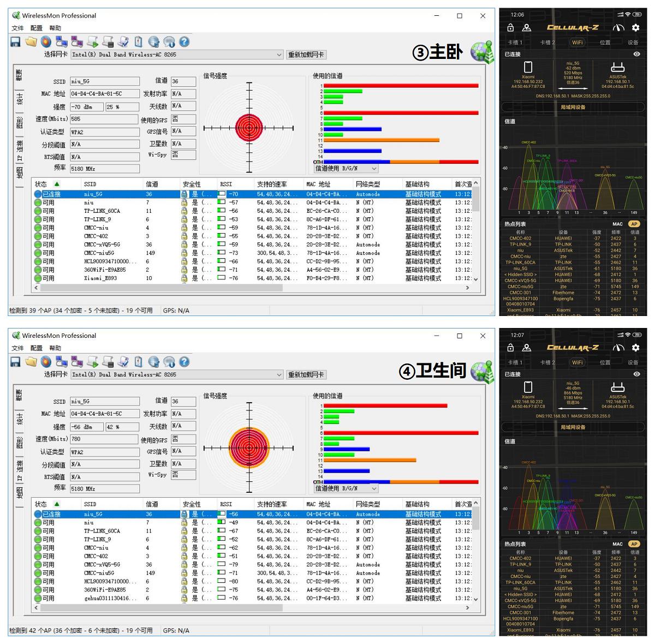This screenshot has height=644, width=655.
Task: Open the 文件 menu in the upper WirelessMon window
Action: pyautogui.click(x=18, y=28)
